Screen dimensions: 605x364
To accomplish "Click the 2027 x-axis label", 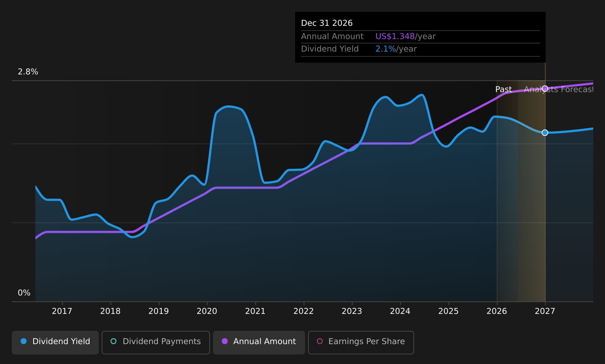I will (545, 311).
